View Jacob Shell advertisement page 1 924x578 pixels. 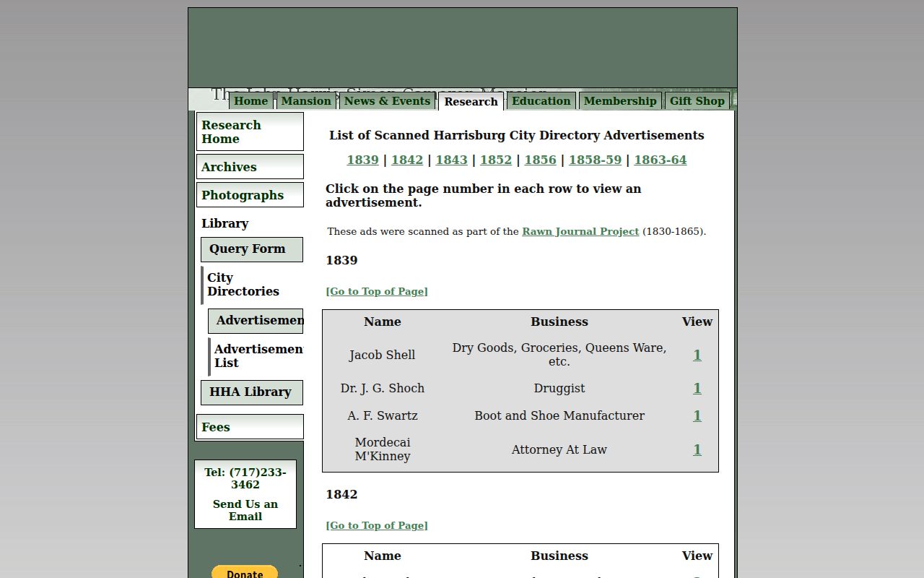pyautogui.click(x=697, y=355)
